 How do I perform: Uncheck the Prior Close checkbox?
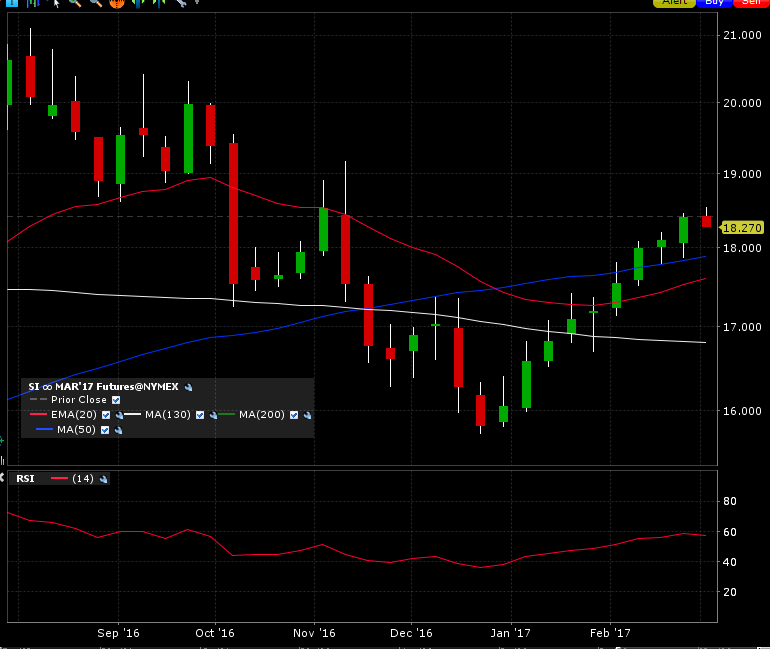point(116,400)
